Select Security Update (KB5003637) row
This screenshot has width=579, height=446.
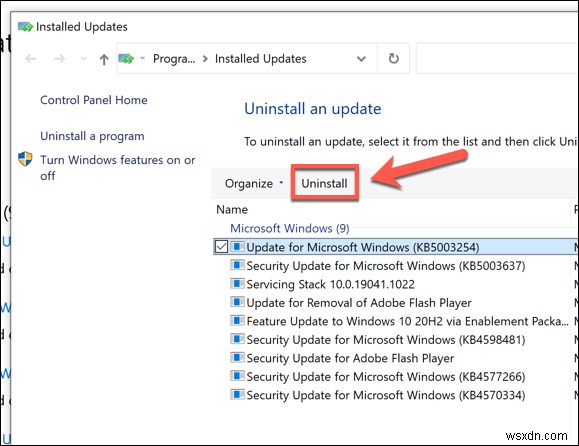(x=386, y=266)
